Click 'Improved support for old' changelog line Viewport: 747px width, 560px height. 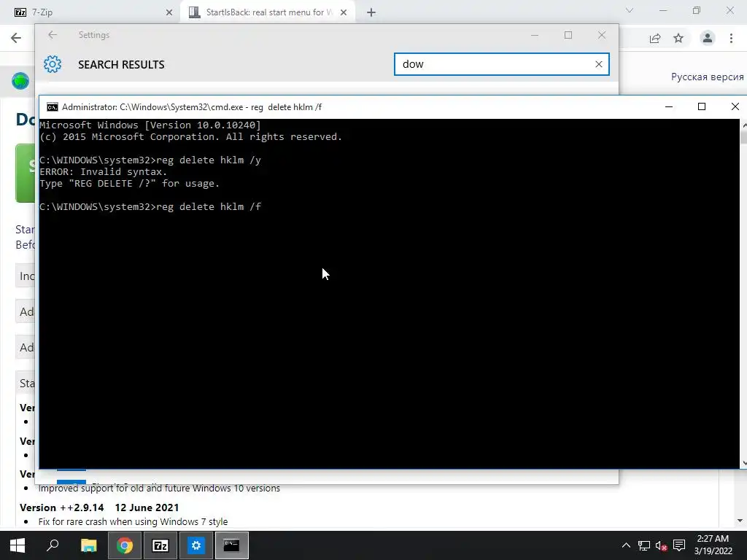tap(159, 488)
